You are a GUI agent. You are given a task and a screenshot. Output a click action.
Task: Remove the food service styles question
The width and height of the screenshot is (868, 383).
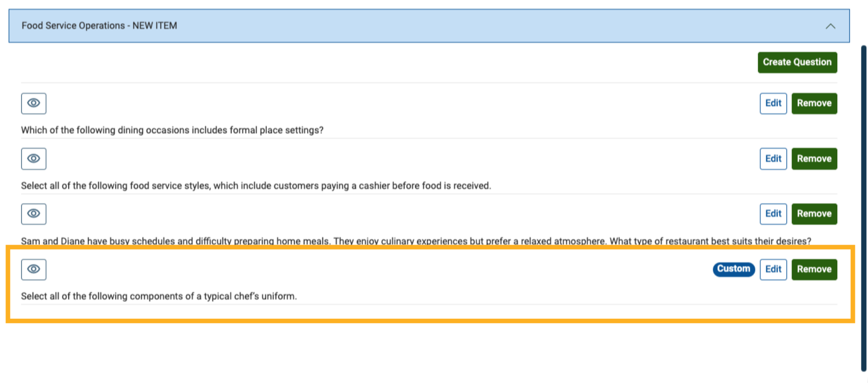tap(814, 159)
